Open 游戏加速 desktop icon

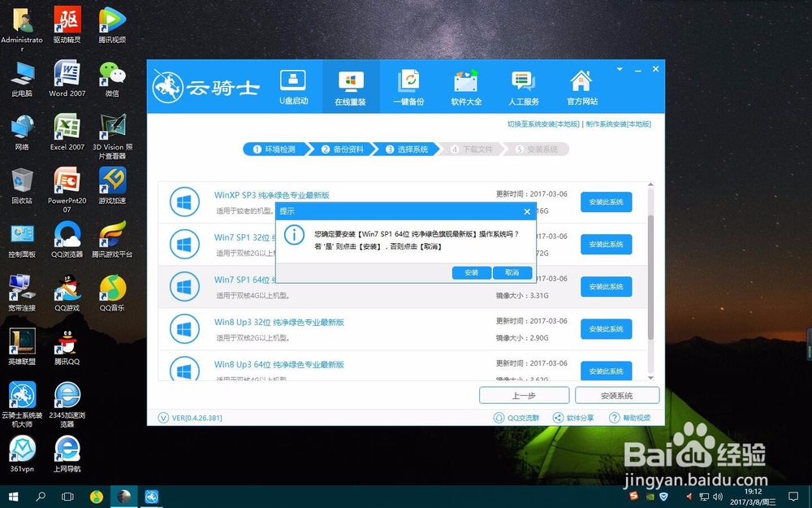point(112,186)
